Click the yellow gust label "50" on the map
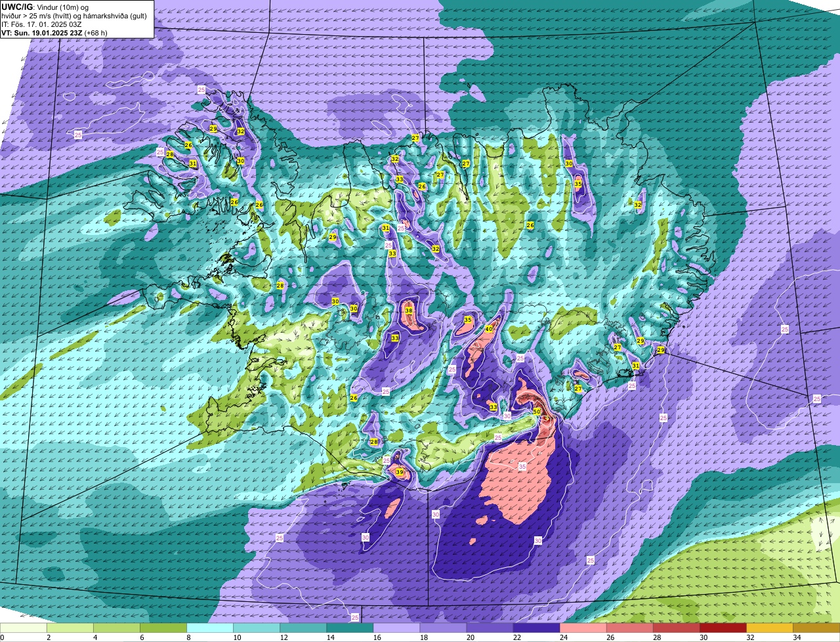The height and width of the screenshot is (642, 840). pyautogui.click(x=536, y=412)
